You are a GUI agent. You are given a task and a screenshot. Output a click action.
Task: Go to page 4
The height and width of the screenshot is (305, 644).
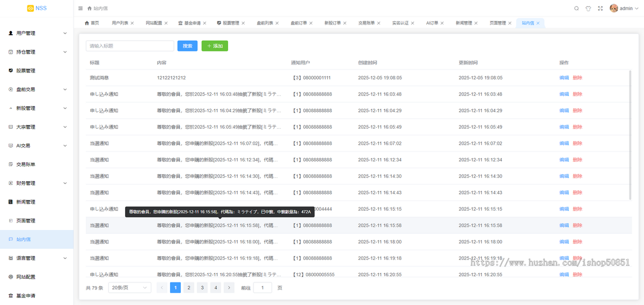click(x=215, y=288)
